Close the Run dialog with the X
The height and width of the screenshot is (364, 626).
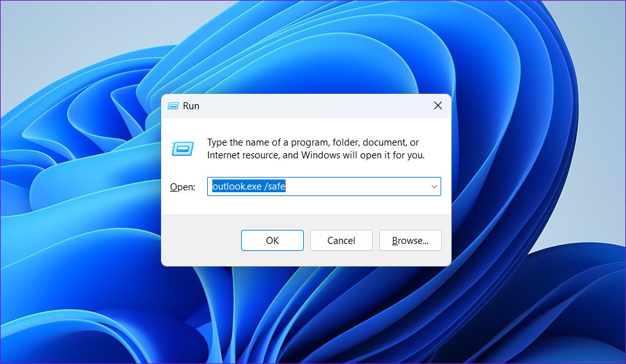(438, 105)
